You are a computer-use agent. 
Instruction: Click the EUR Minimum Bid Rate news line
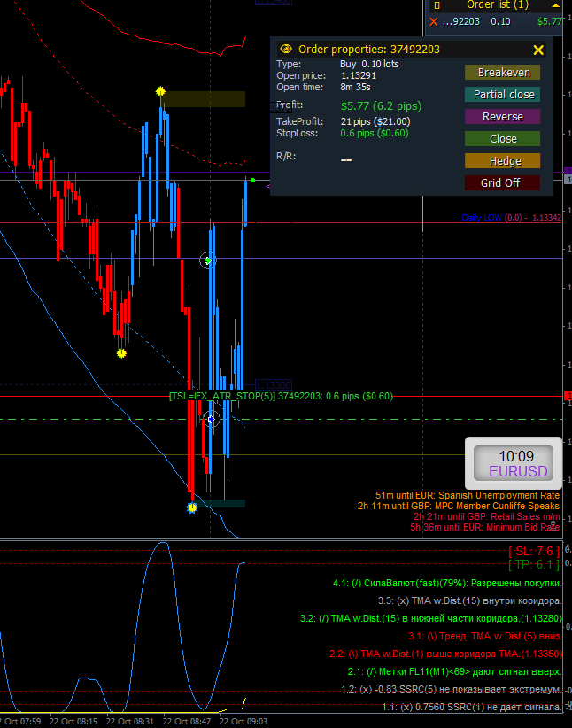484,527
